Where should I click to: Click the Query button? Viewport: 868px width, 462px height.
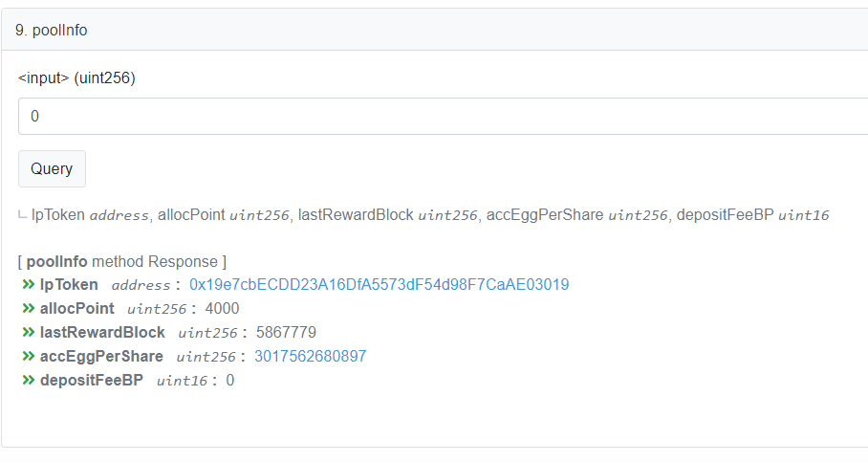pyautogui.click(x=52, y=169)
